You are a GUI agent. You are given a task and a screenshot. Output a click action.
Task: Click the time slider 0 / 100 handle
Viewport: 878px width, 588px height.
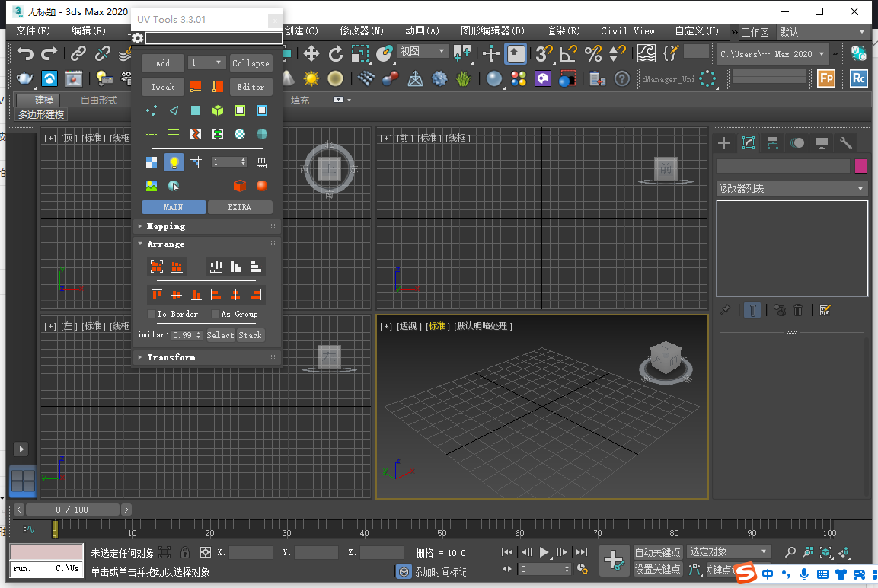click(x=73, y=510)
